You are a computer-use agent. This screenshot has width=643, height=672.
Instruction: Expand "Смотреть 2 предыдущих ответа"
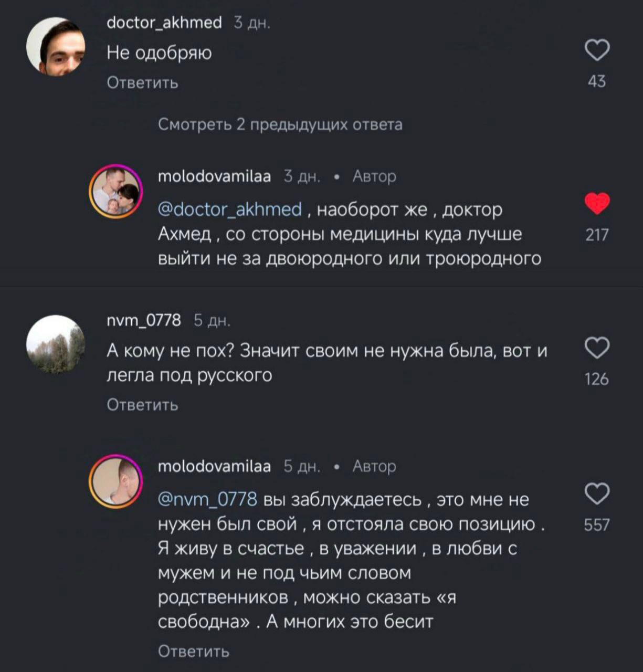280,125
